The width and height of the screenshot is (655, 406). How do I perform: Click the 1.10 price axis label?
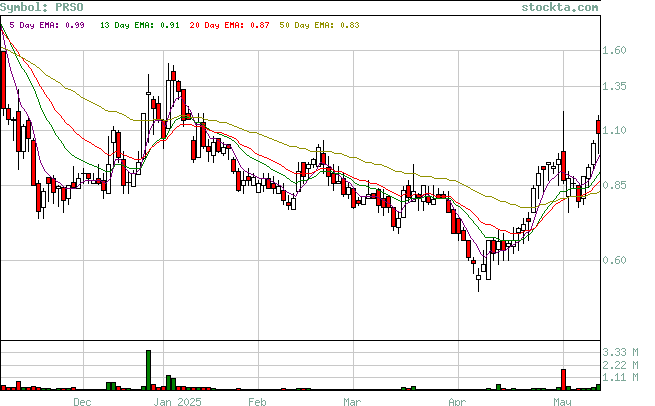pos(614,130)
